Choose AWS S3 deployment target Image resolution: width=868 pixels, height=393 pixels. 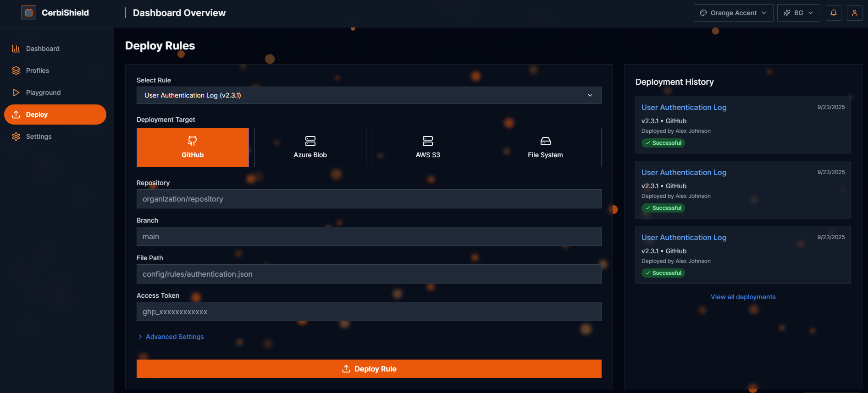[427, 147]
